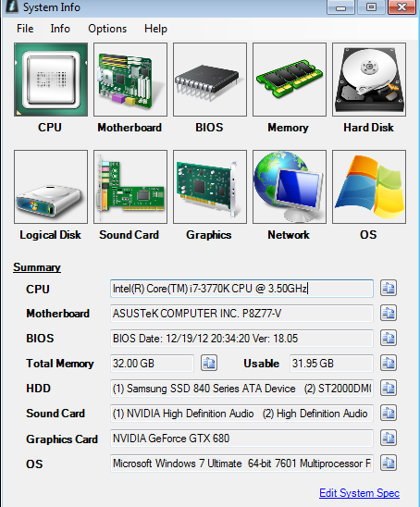Select the Network globe icon
This screenshot has width=420, height=507.
(x=290, y=187)
